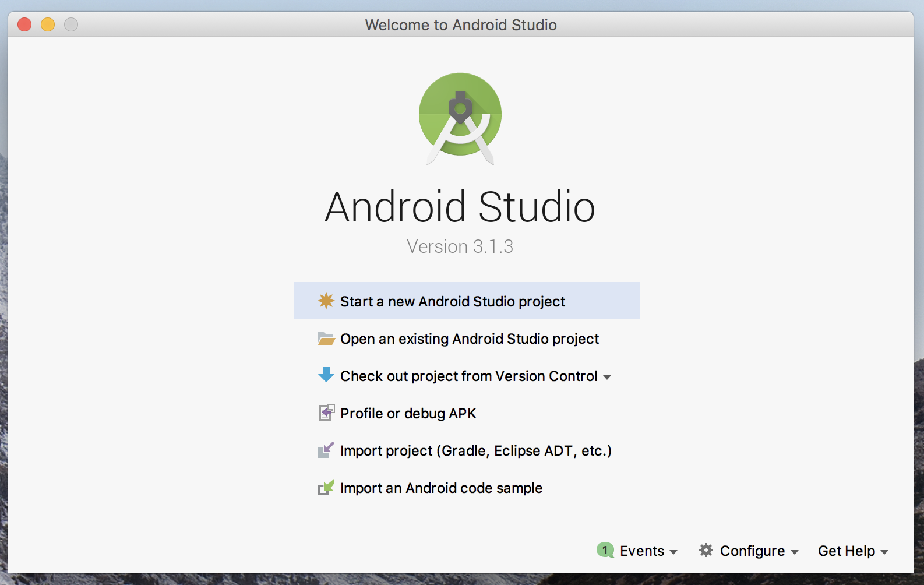Close the welcome window with red button
Screen dimensions: 924x585
(x=24, y=24)
